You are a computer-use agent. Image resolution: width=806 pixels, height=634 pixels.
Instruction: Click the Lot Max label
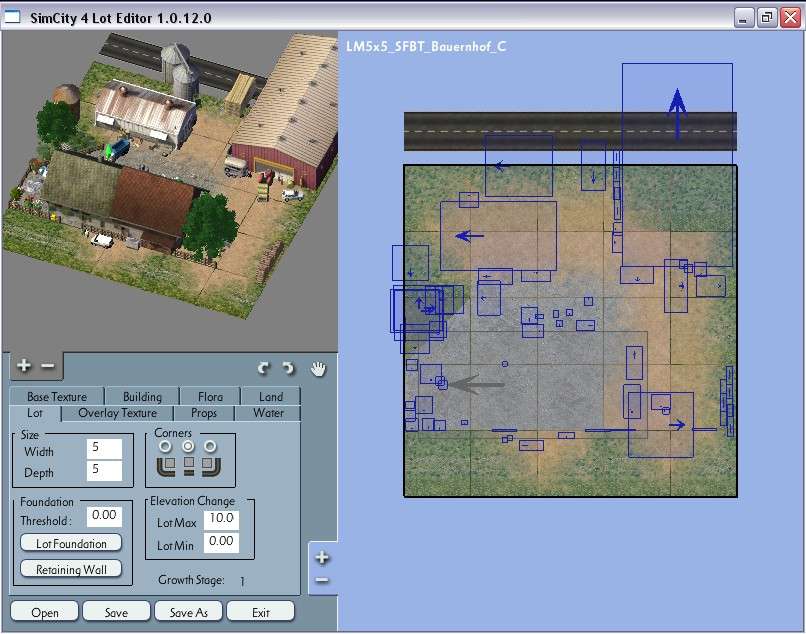177,523
